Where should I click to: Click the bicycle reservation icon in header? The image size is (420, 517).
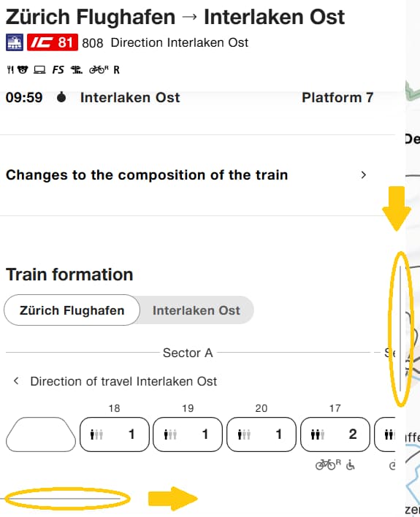(x=99, y=70)
